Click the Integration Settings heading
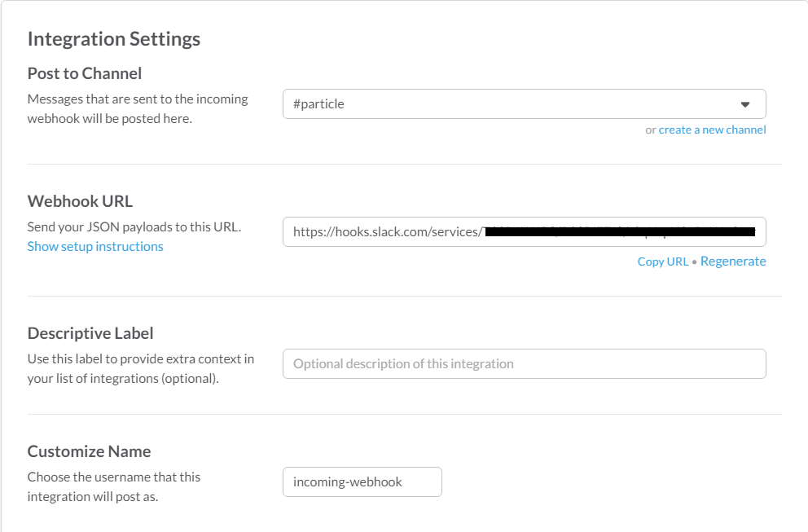 114,38
